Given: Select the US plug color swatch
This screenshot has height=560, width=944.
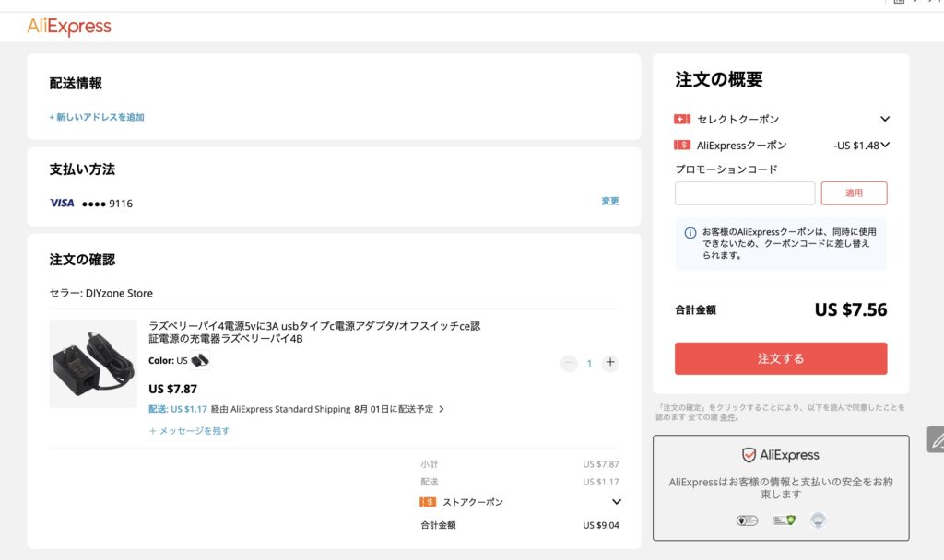Looking at the screenshot, I should (200, 360).
